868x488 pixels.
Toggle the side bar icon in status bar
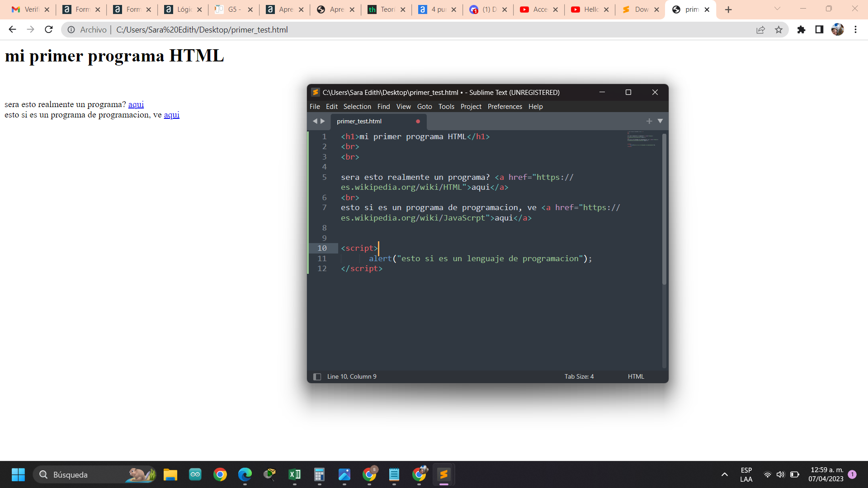click(317, 377)
